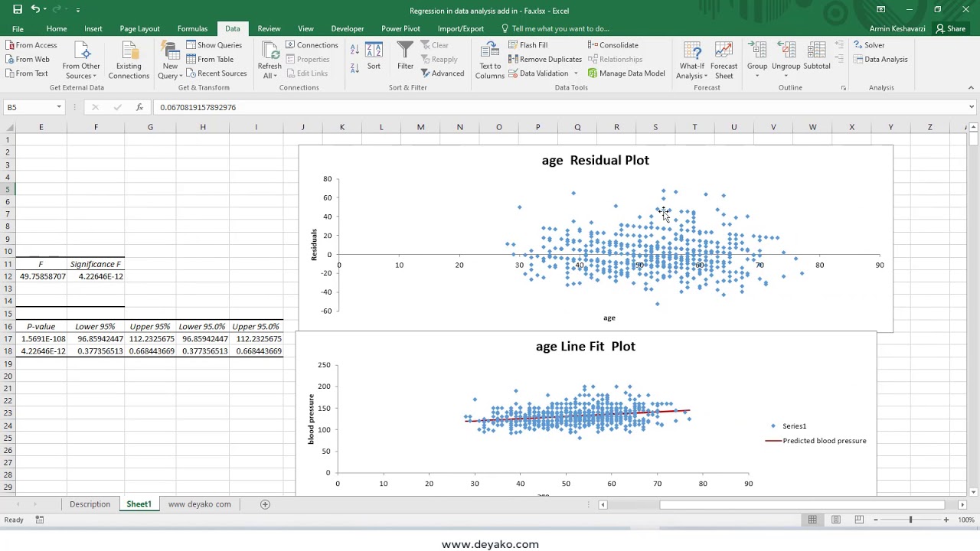Viewport: 980px width, 551px height.
Task: Click the zoom slider handle
Action: [x=910, y=520]
